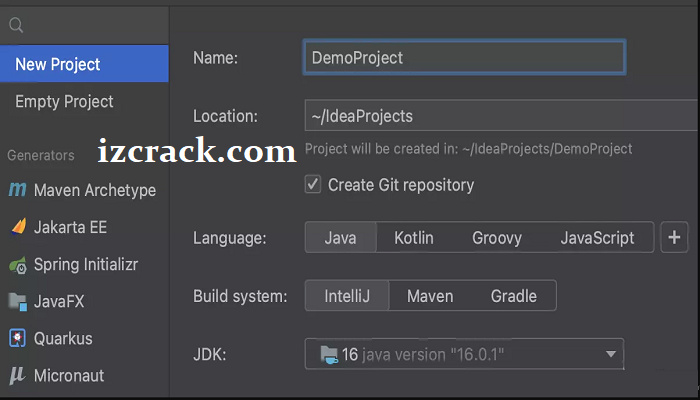Choose Java as the language
Viewport: 700px width, 400px height.
point(341,238)
